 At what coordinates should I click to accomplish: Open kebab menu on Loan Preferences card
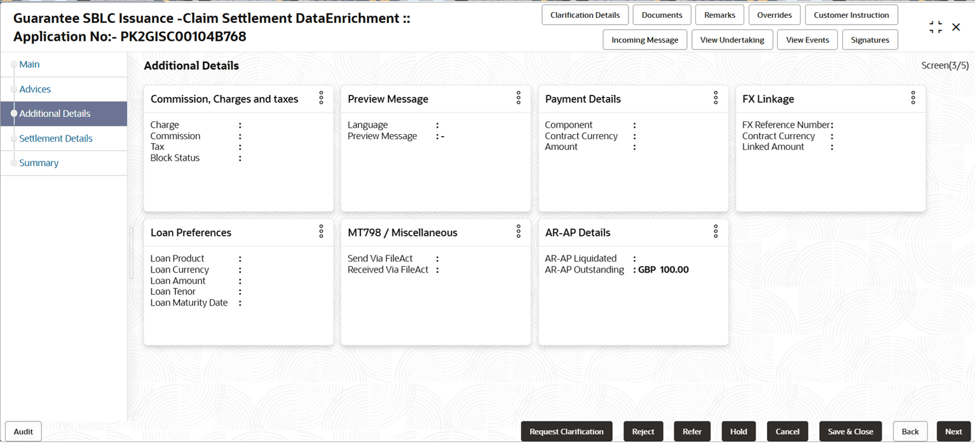pos(322,231)
